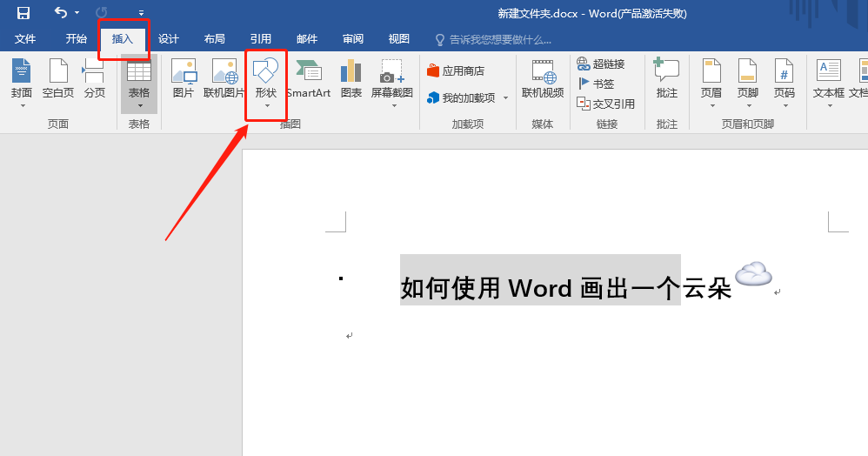The image size is (868, 456).
Task: Open the undo history dropdown arrow
Action: pos(77,13)
